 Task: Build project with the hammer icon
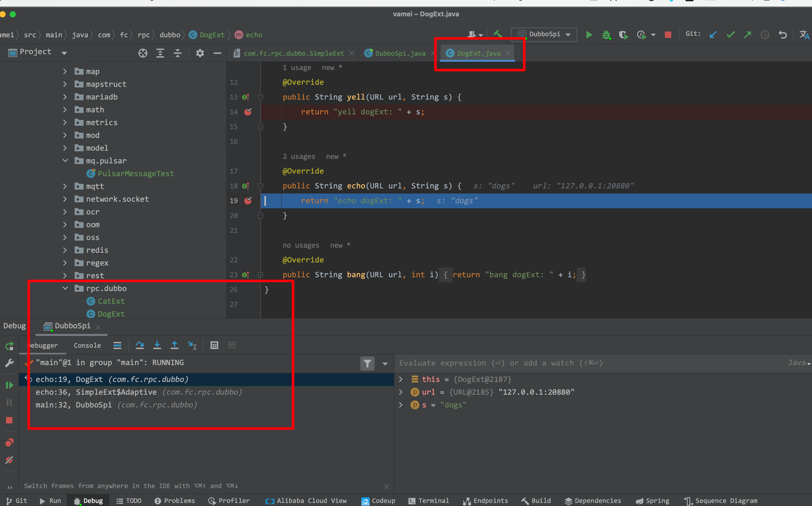(x=498, y=34)
